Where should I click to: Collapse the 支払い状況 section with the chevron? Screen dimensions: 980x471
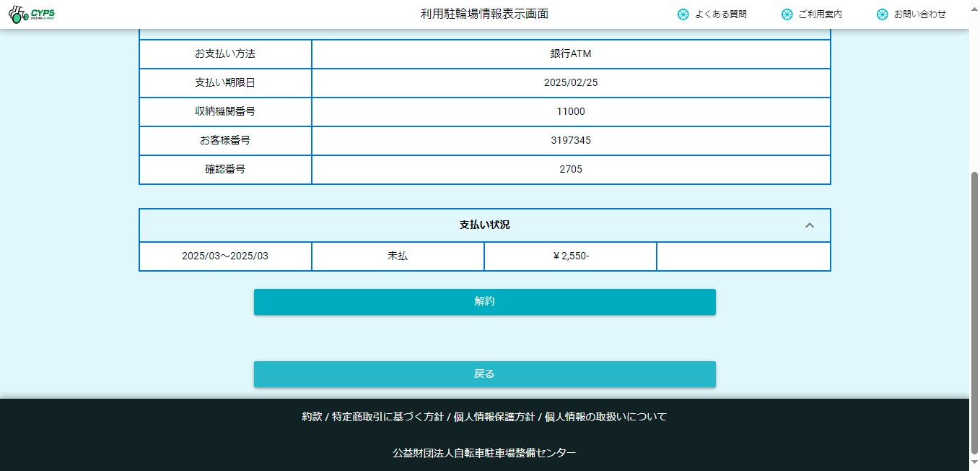click(809, 225)
